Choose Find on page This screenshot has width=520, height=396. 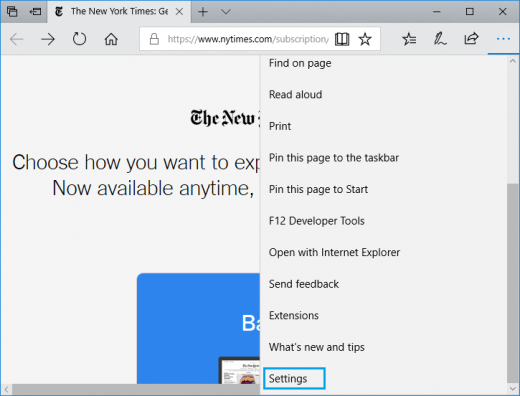click(x=300, y=63)
